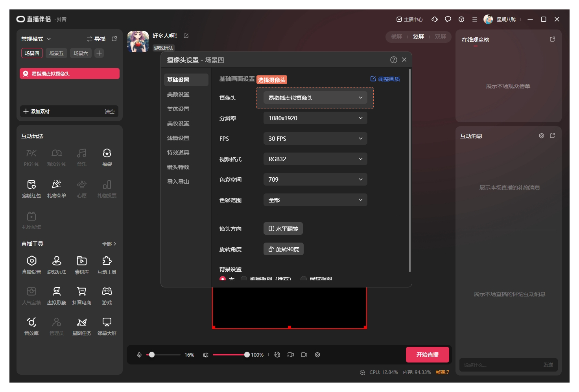579x392 pixels.
Task: Open the speech bubble messages icon
Action: click(448, 19)
